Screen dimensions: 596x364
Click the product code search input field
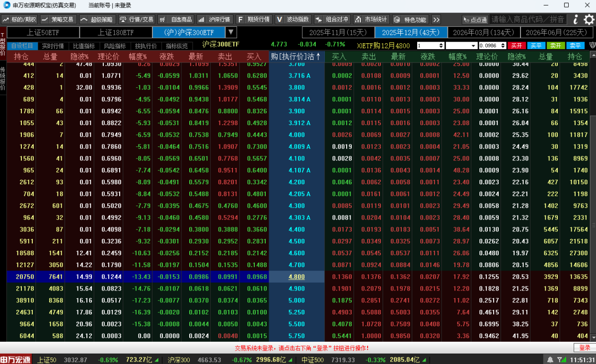tap(528, 19)
